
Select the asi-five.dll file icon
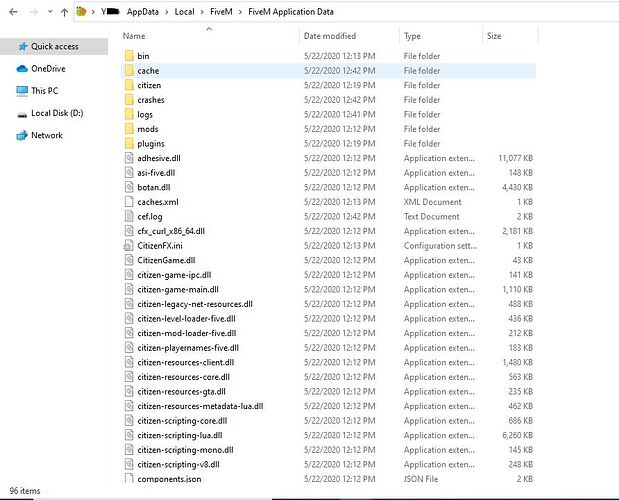(129, 172)
